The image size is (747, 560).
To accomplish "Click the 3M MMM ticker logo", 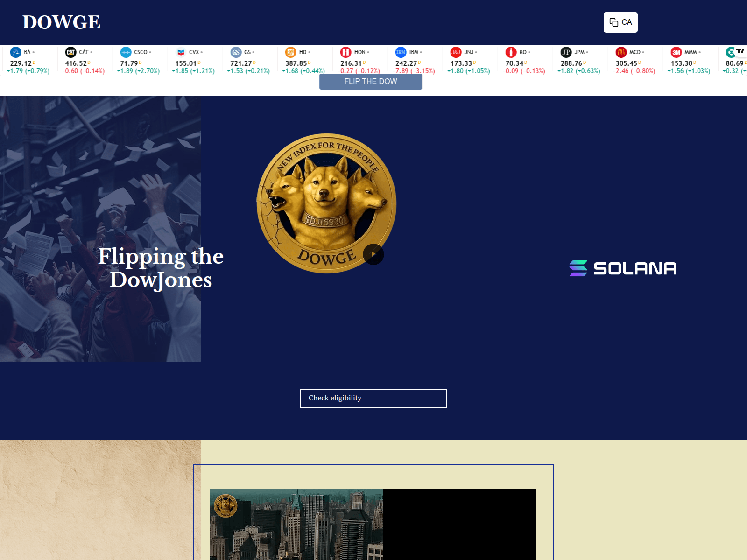I will pos(677,52).
